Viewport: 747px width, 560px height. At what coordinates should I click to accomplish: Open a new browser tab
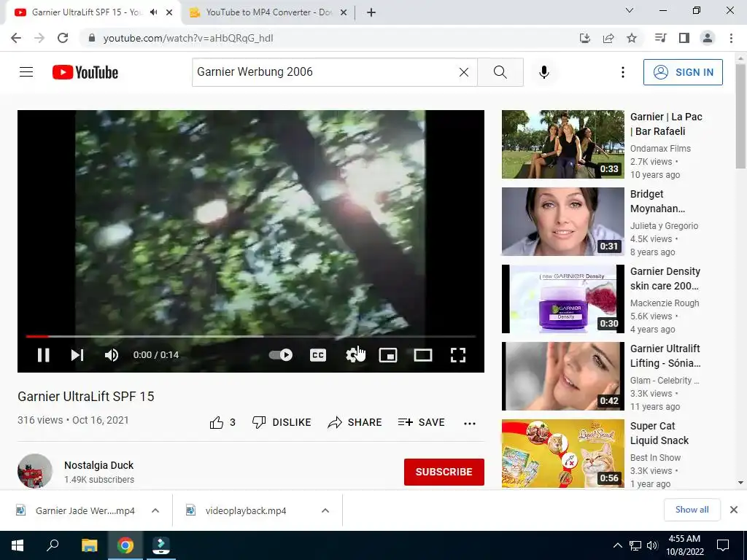pos(371,13)
